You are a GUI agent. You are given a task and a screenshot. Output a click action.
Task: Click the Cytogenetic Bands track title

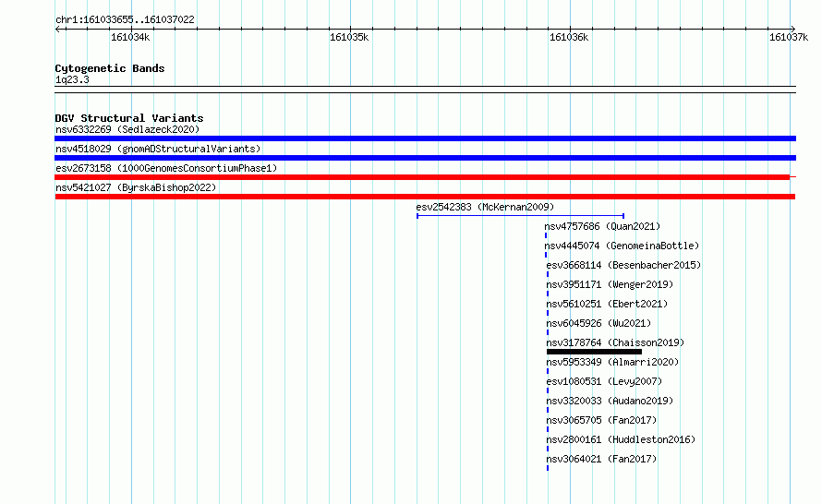[110, 68]
